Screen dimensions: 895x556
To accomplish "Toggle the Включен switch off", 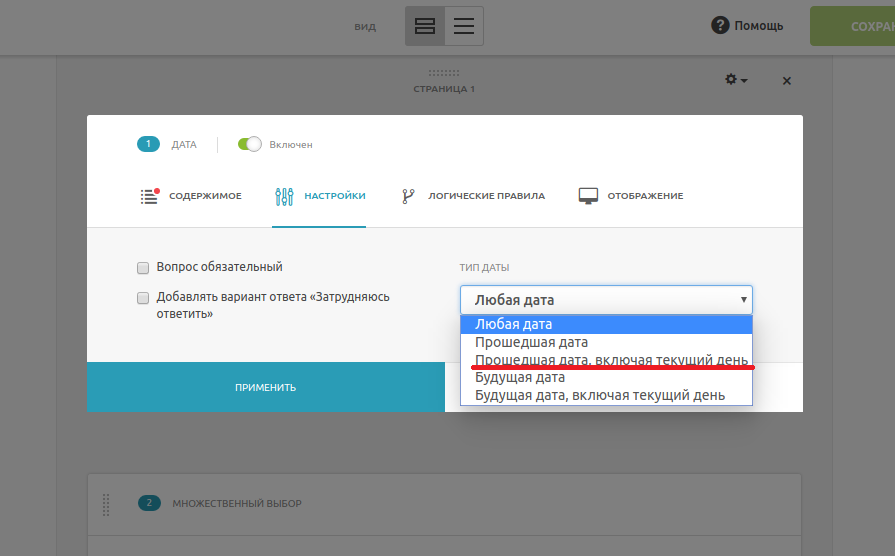I will point(249,144).
